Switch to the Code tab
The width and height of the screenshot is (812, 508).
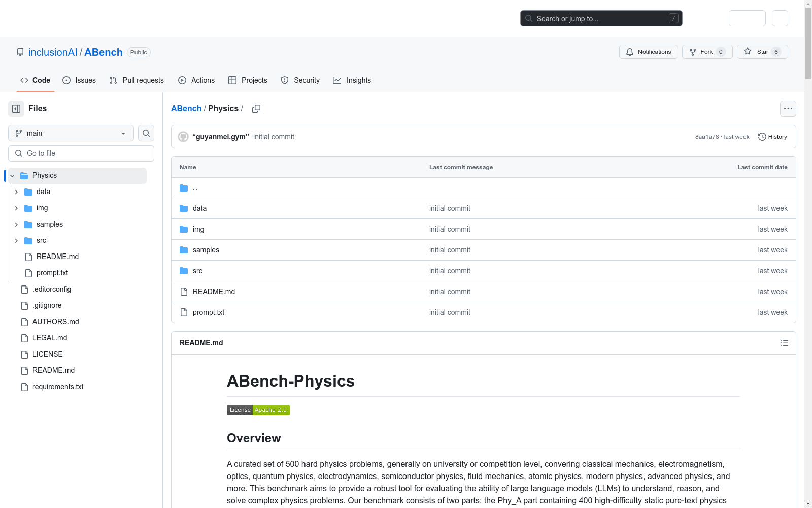coord(35,80)
